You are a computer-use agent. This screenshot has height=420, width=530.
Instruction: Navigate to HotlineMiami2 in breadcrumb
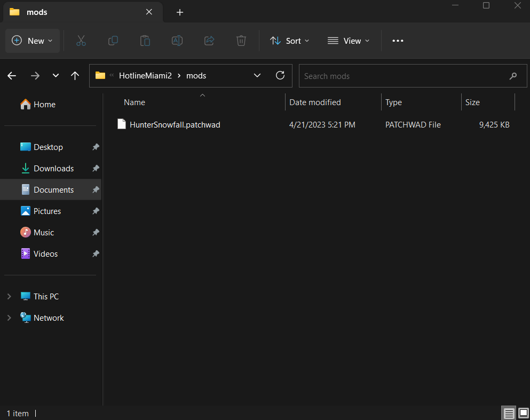[145, 76]
